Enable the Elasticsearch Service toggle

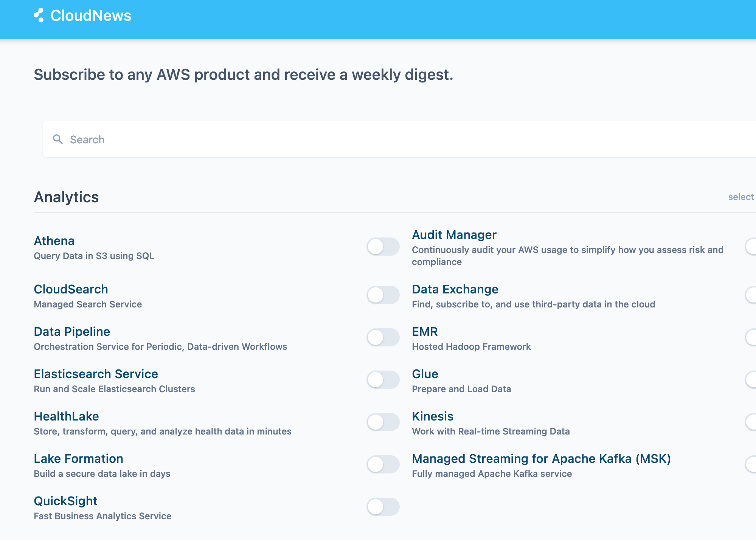[383, 380]
